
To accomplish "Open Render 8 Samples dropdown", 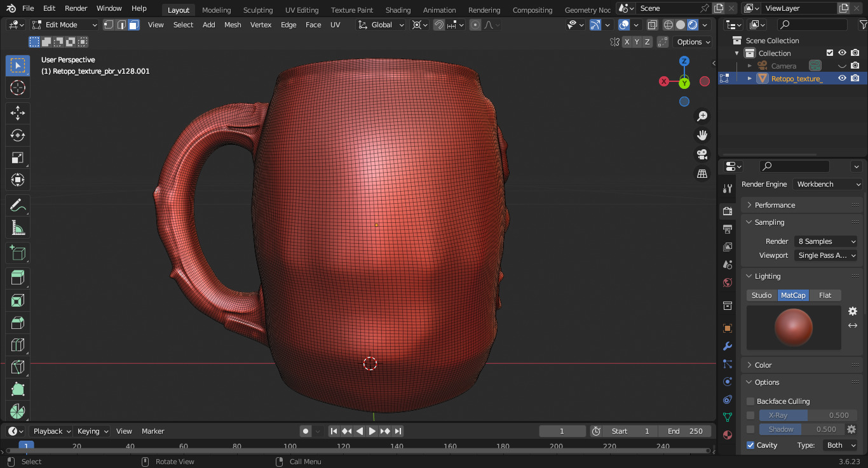I will pos(825,241).
